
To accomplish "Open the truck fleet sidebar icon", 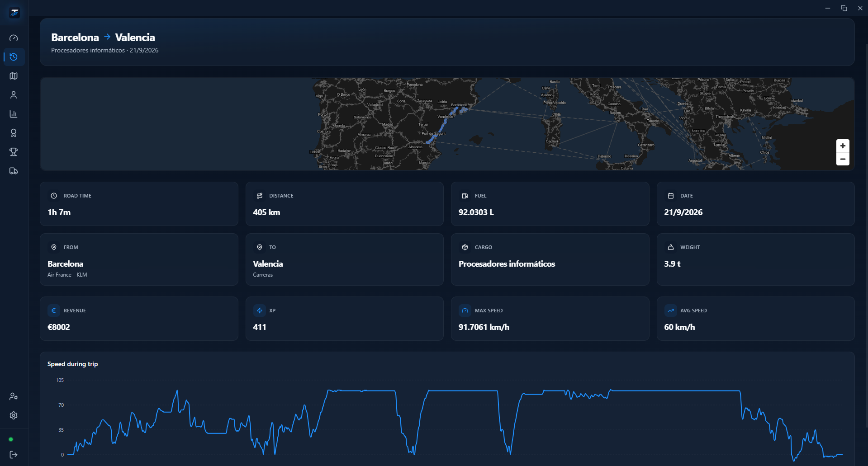I will (14, 171).
